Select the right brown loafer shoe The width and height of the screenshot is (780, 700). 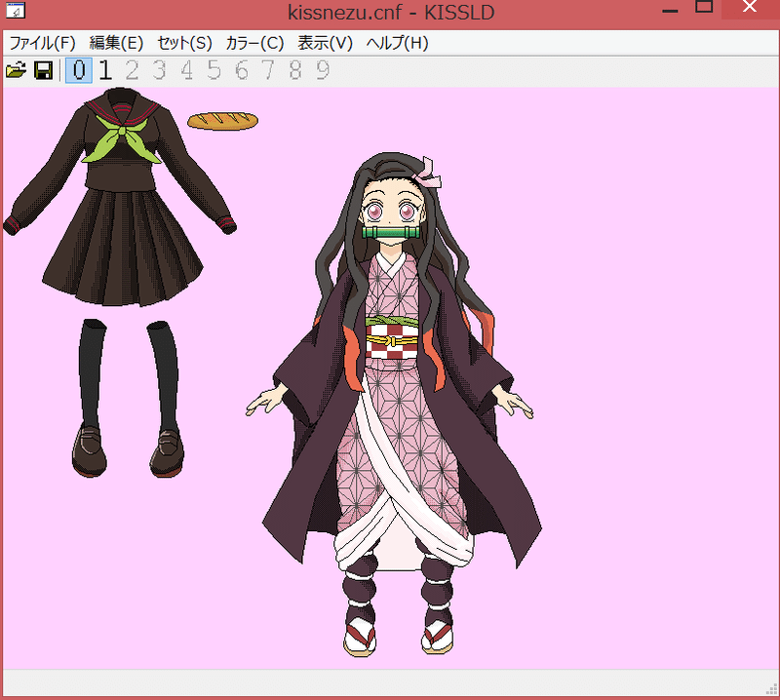(x=168, y=452)
